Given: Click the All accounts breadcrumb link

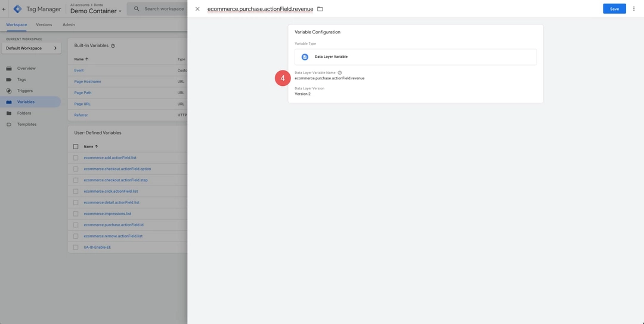Looking at the screenshot, I should (81, 5).
